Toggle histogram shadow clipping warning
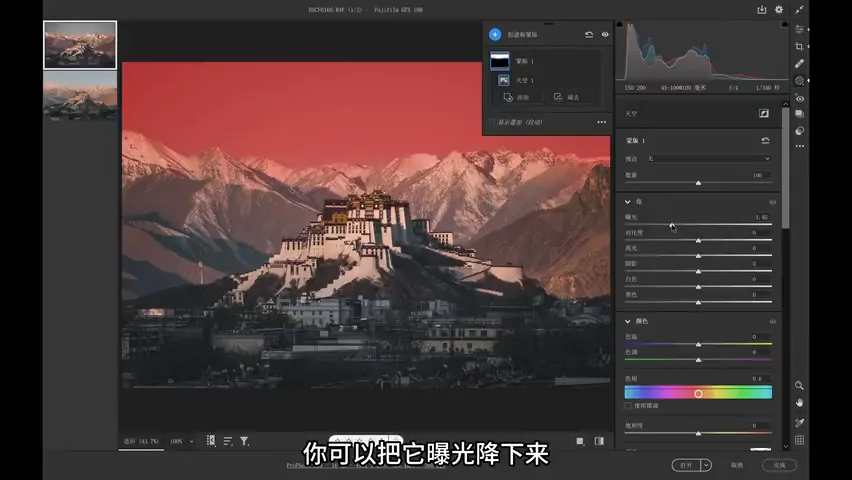The height and width of the screenshot is (480, 852). pos(619,24)
